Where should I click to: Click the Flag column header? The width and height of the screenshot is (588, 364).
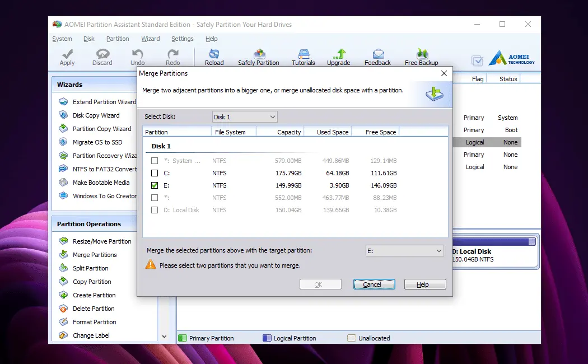[x=477, y=79]
